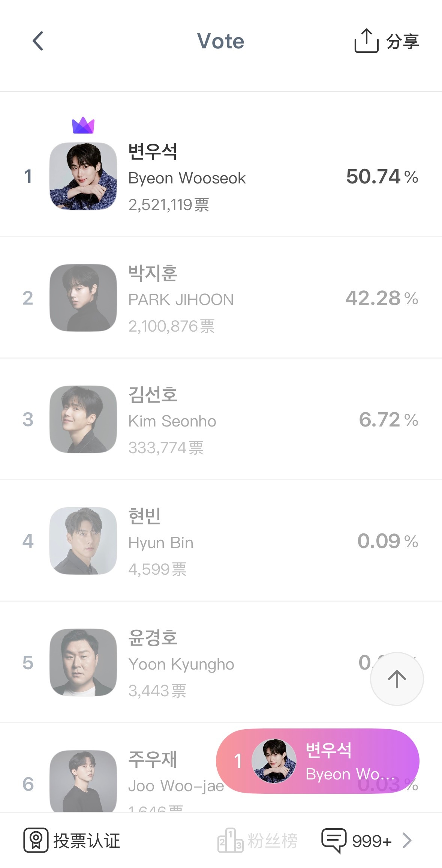442x868 pixels.
Task: Select Yoon Kyungho's avatar image
Action: 83,662
